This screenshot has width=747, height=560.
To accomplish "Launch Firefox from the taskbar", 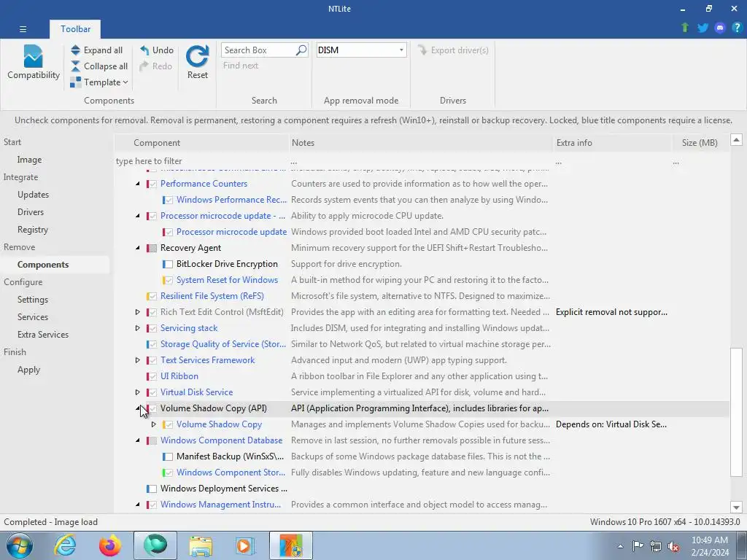I will pos(110,545).
